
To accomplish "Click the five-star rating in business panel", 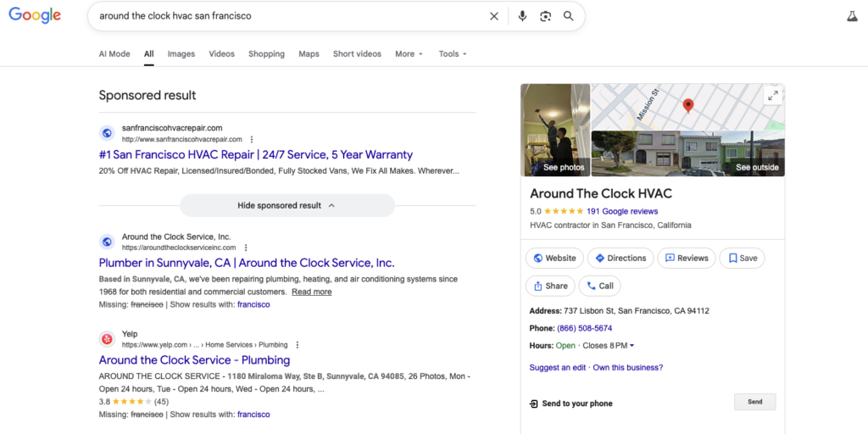I will point(564,211).
